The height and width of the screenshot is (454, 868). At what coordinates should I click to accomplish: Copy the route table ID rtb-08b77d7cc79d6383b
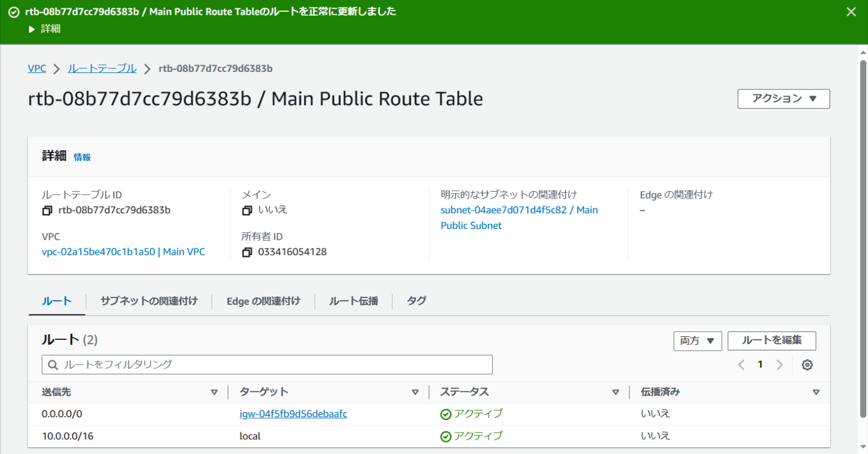pos(47,210)
